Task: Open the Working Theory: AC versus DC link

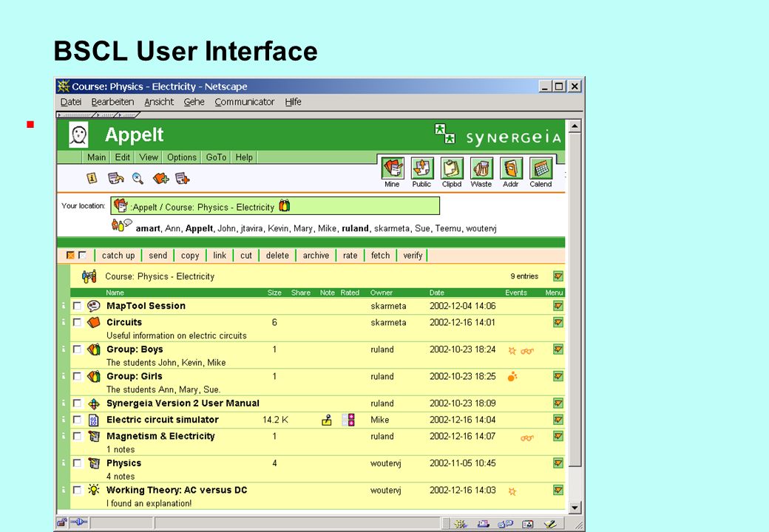Action: (x=177, y=490)
